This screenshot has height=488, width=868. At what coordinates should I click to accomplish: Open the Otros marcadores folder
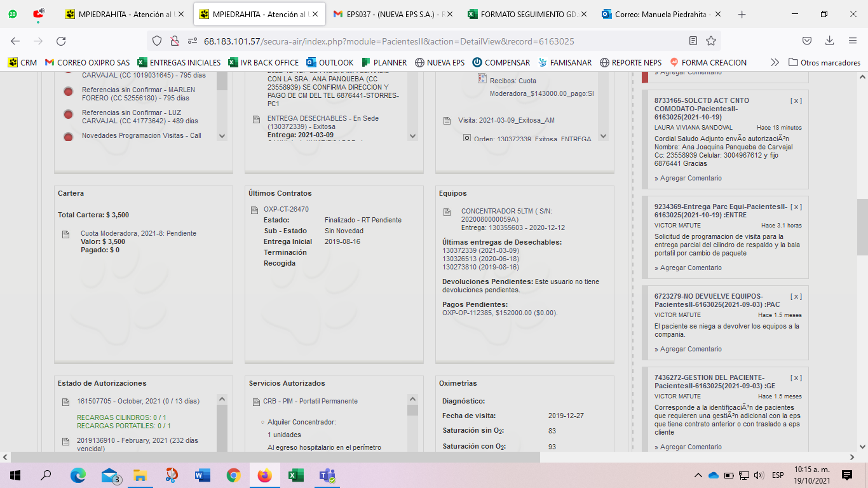click(824, 62)
